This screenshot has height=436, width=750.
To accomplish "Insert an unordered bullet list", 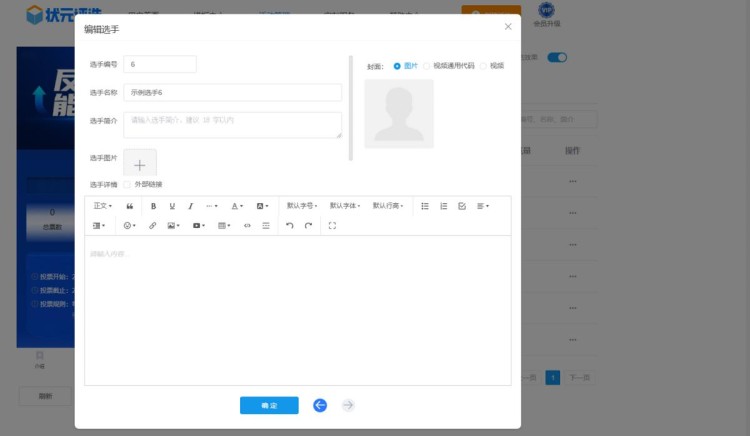I will pos(425,206).
